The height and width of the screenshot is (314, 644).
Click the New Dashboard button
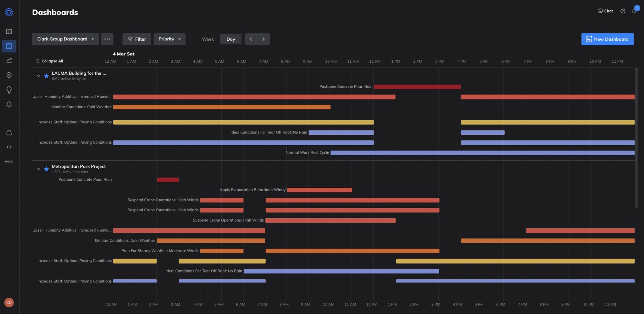click(607, 39)
